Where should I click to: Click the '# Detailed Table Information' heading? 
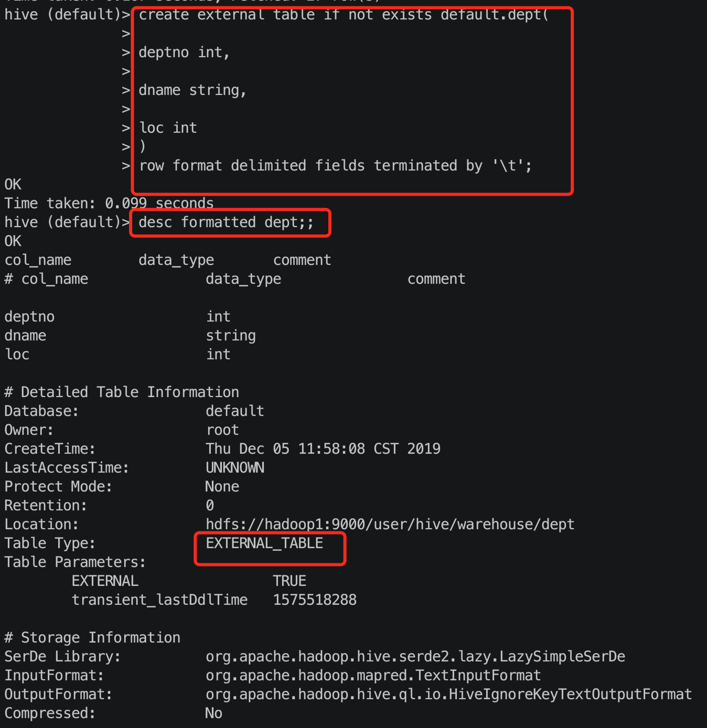pos(122,392)
